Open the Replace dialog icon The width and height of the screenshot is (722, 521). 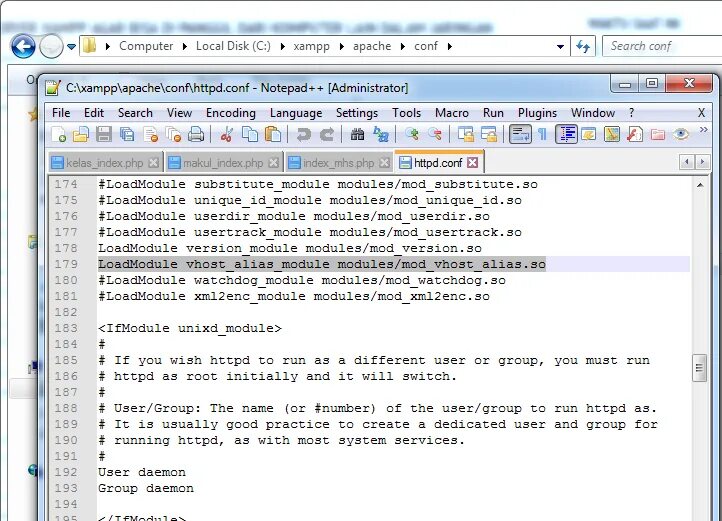point(381,135)
